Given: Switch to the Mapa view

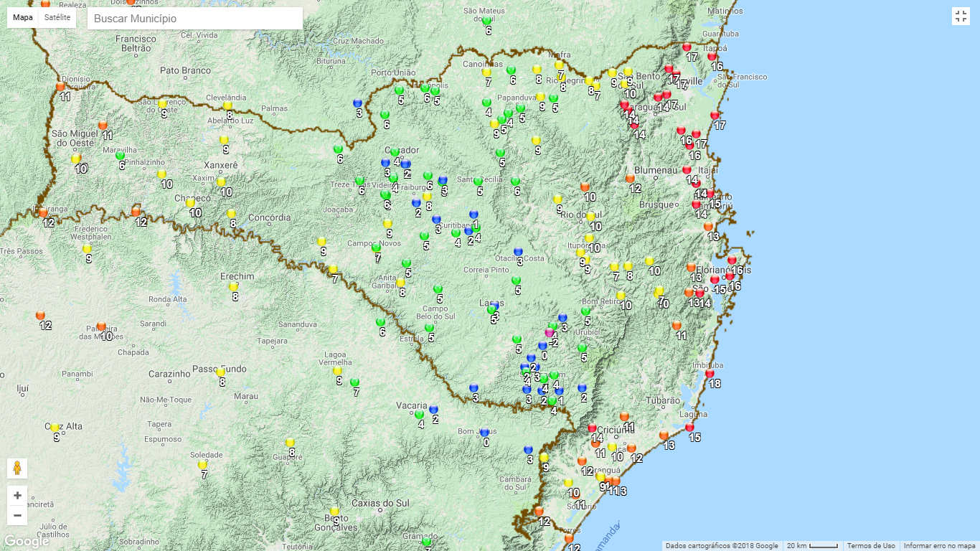Looking at the screenshot, I should tap(23, 17).
